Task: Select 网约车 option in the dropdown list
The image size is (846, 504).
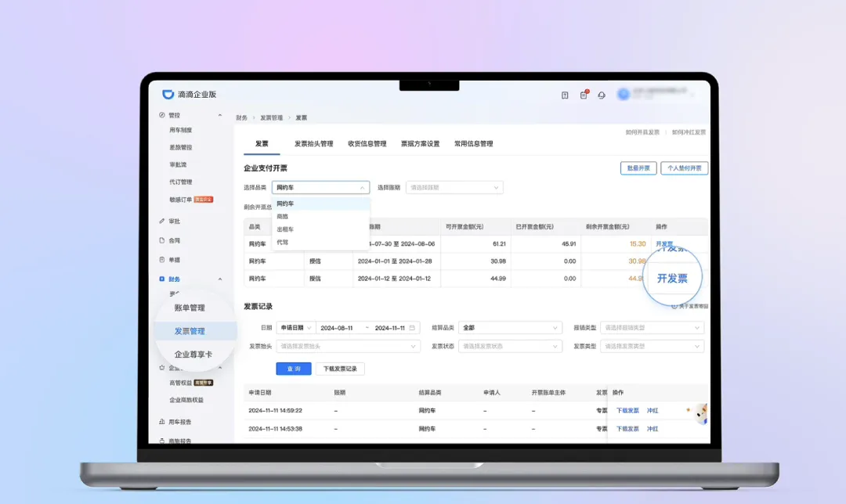Action: pyautogui.click(x=320, y=203)
